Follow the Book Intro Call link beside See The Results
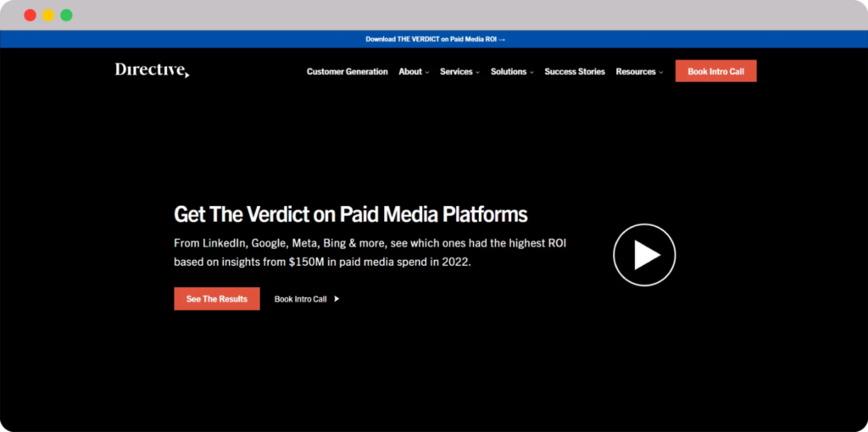Screen dimensions: 868x432 (x=300, y=299)
